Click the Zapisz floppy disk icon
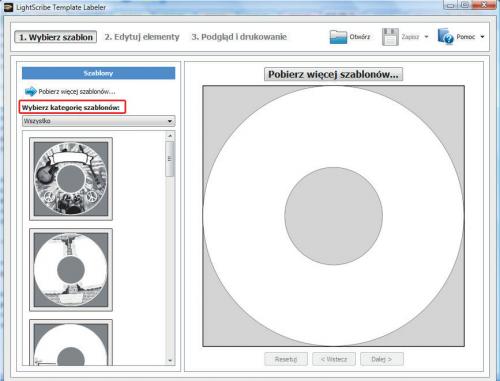The image size is (500, 381). 390,37
